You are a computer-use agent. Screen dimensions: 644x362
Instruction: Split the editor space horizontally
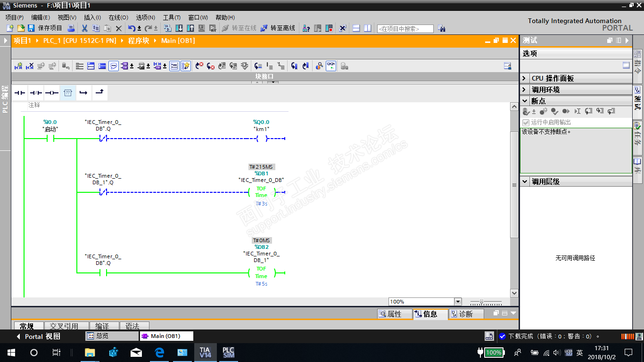click(356, 28)
